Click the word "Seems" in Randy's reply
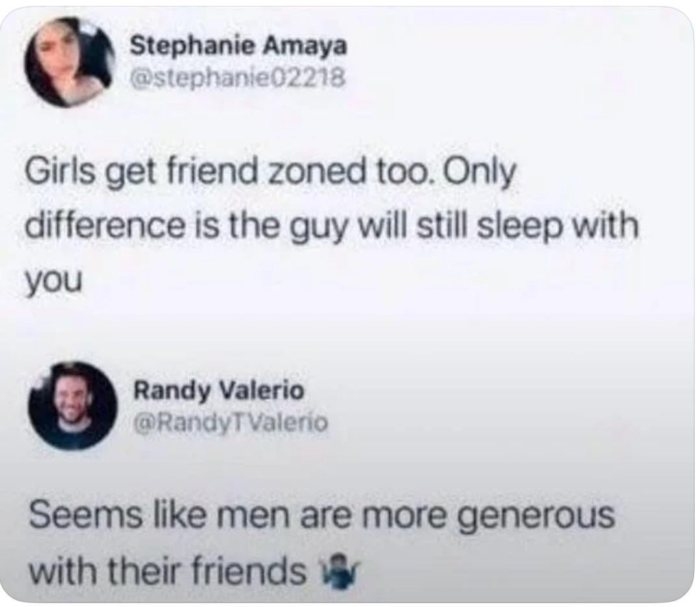Viewport: 700px width, 607px height. pos(86,514)
